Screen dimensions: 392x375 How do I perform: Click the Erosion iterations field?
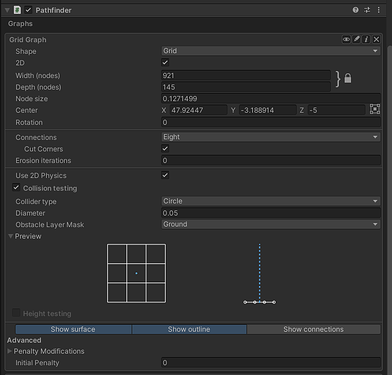click(x=271, y=160)
